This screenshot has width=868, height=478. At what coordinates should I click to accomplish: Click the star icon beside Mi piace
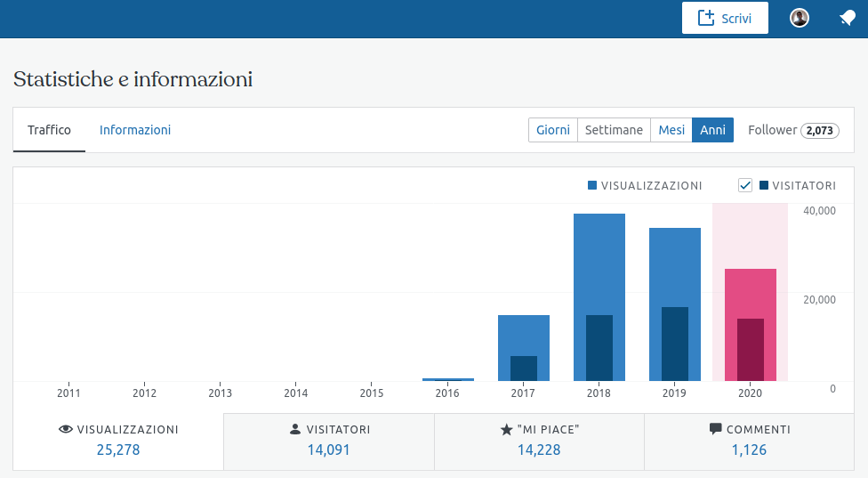coord(506,429)
